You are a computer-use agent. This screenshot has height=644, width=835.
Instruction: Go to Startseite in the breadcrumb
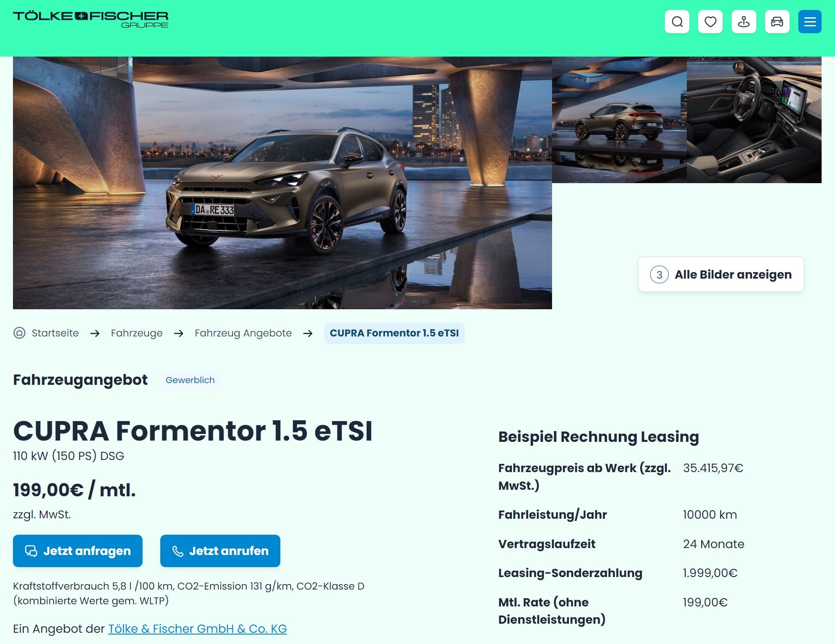coord(55,333)
